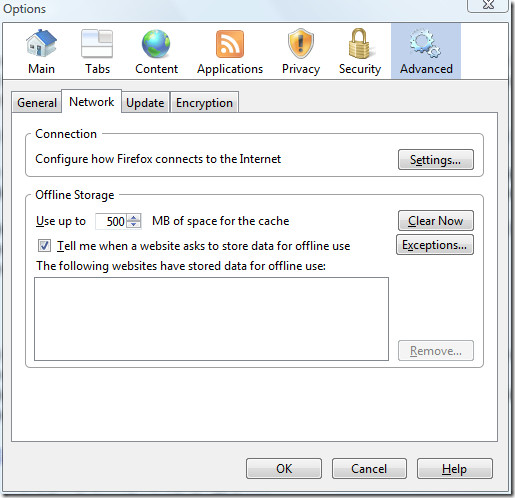Confirm changes with the OK button
Image resolution: width=515 pixels, height=498 pixels.
pyautogui.click(x=284, y=469)
